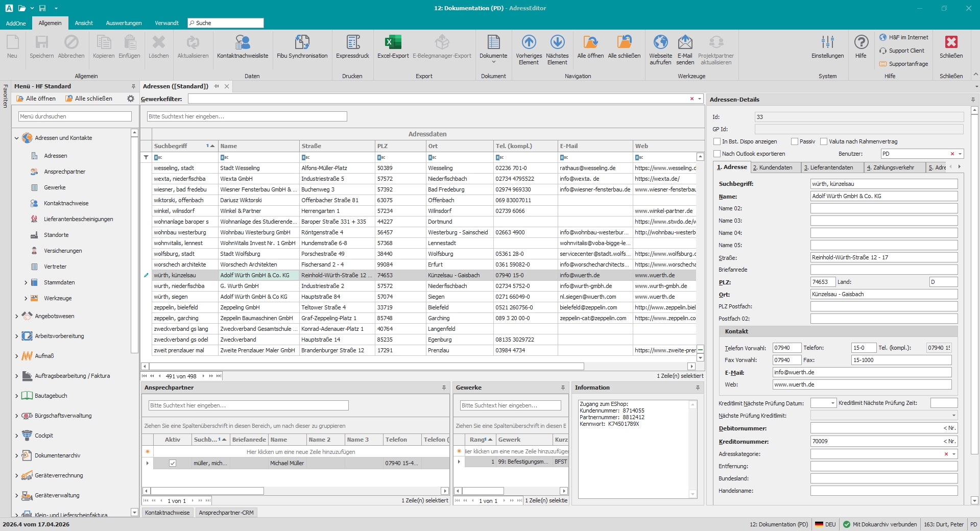Uncheck Aktiv for müller, mich... row
This screenshot has width=980, height=531.
pos(173,463)
